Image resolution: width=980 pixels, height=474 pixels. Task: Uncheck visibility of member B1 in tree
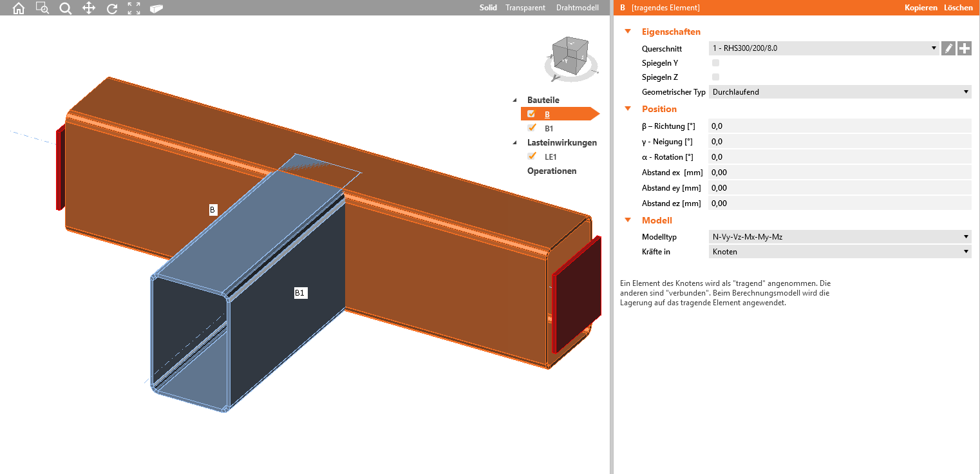(x=531, y=128)
